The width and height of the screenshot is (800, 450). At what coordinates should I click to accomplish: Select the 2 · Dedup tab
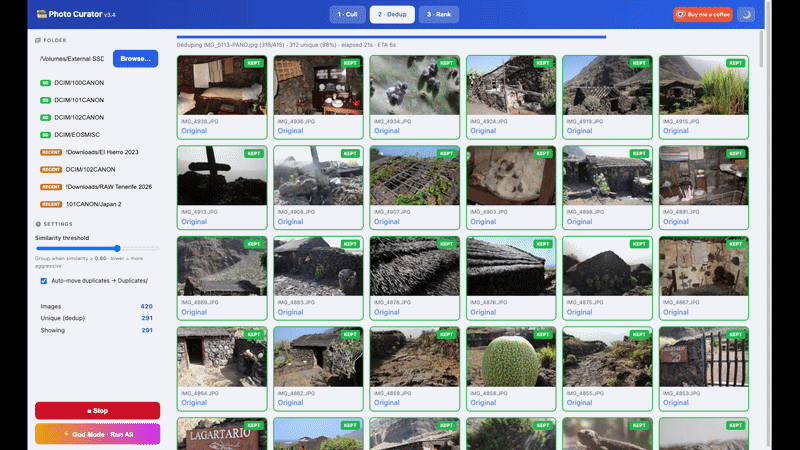[392, 14]
